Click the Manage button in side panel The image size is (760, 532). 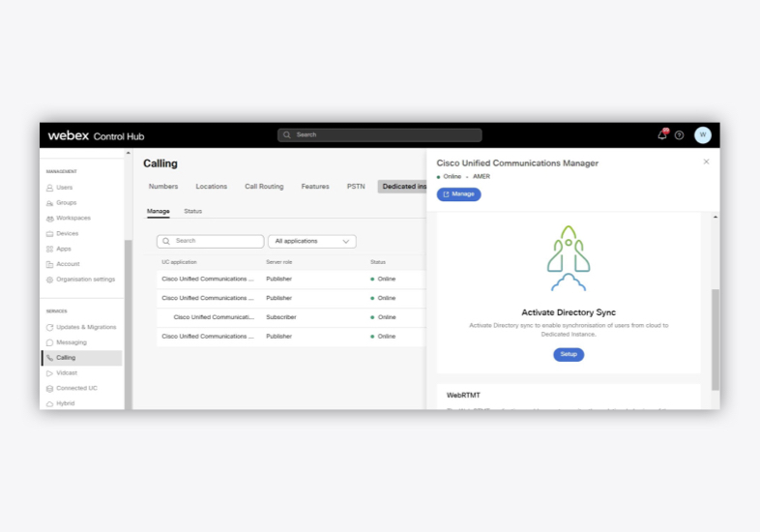[458, 194]
